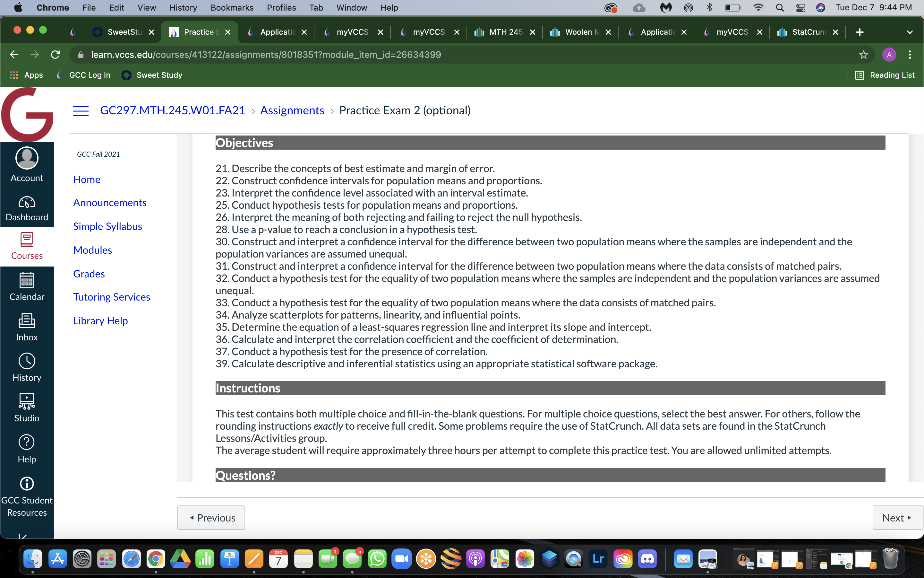Open Courses in the Canvas sidebar
This screenshot has height=578, width=924.
click(x=27, y=247)
